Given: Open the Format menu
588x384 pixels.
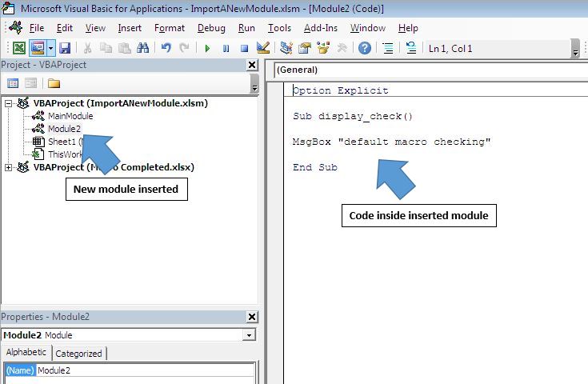Looking at the screenshot, I should point(170,28).
